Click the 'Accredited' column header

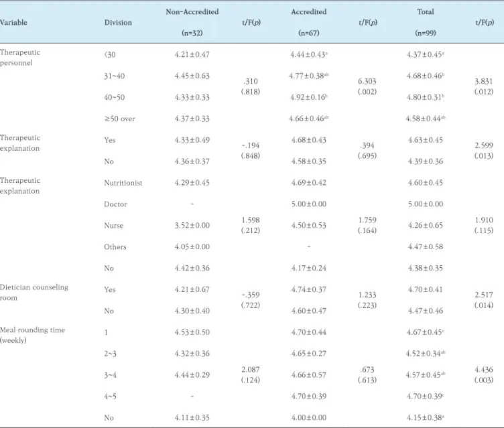(309, 12)
